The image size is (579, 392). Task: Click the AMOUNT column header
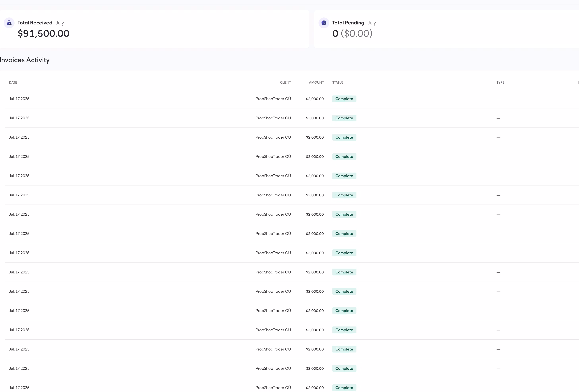tap(316, 82)
